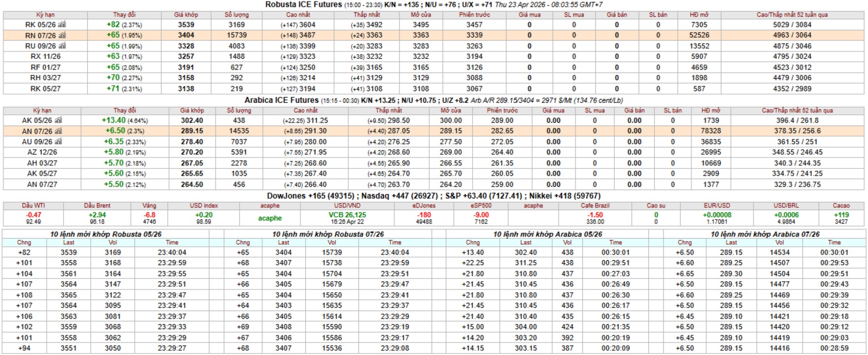
Task: Open chart icon for RK 05/26 contract
Action: click(62, 25)
